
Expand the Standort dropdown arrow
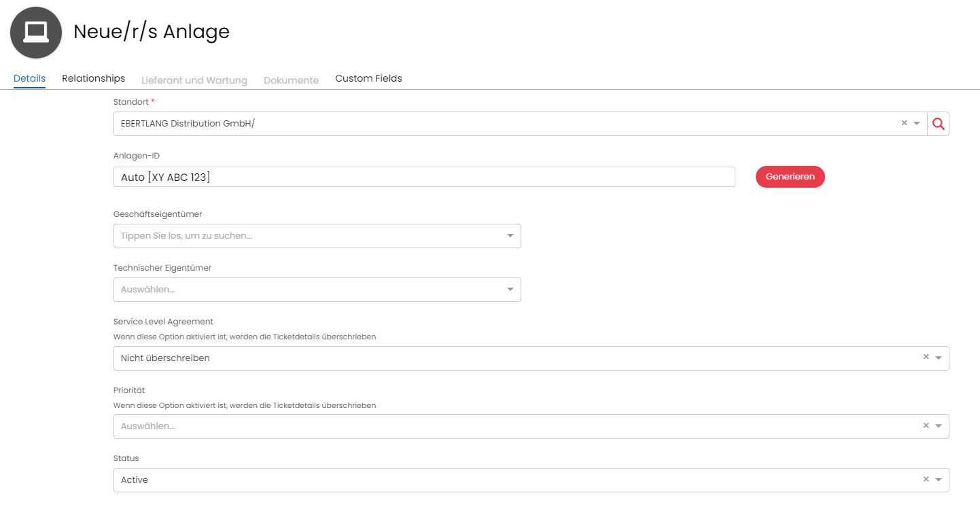[x=917, y=124]
